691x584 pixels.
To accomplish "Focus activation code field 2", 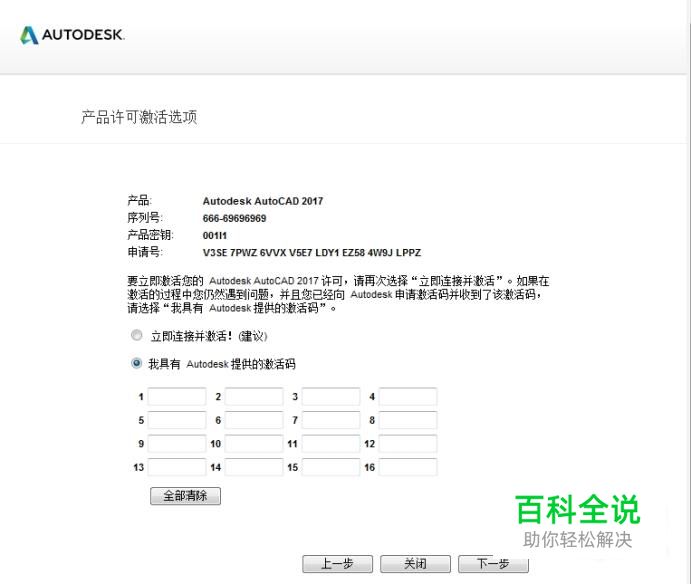I will point(254,396).
